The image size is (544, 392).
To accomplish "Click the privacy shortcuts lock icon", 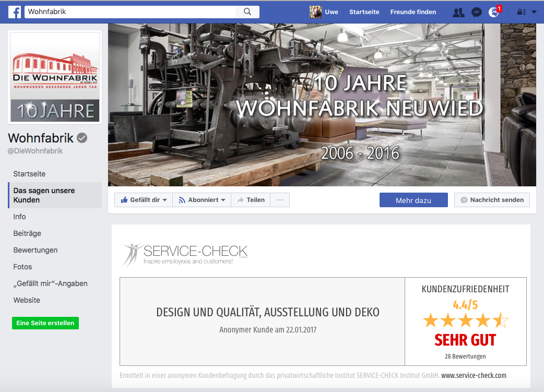I will [521, 12].
